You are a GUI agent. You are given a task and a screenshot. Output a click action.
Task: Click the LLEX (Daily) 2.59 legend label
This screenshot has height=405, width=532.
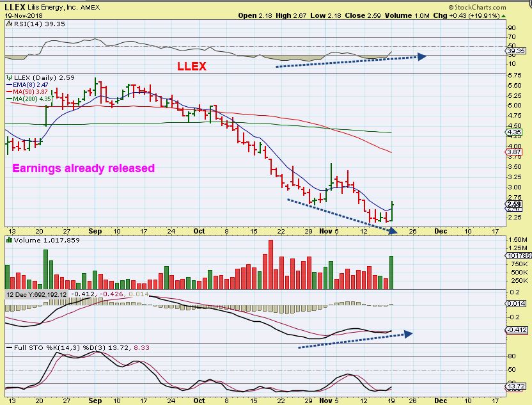[44, 78]
